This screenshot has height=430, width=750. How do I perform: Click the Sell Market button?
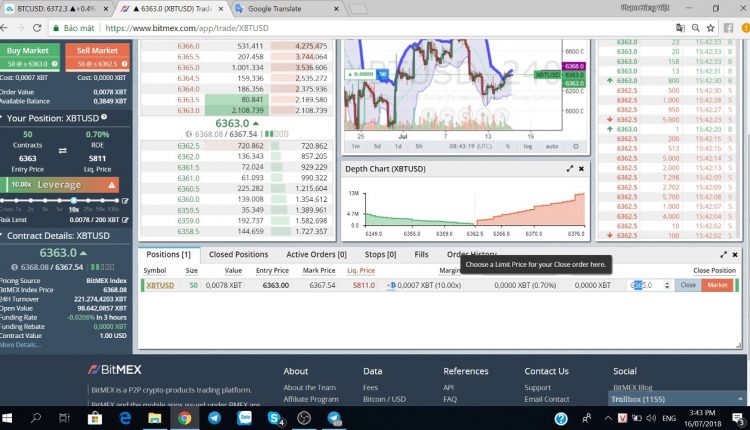[x=97, y=57]
